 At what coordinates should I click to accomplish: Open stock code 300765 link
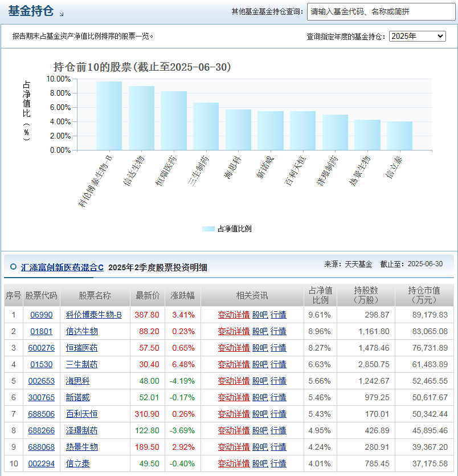coord(41,397)
